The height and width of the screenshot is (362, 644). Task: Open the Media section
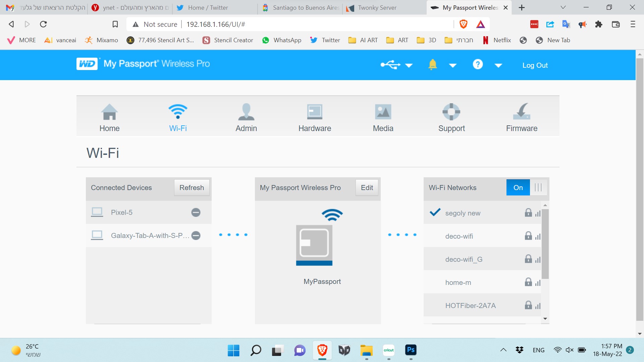(383, 117)
